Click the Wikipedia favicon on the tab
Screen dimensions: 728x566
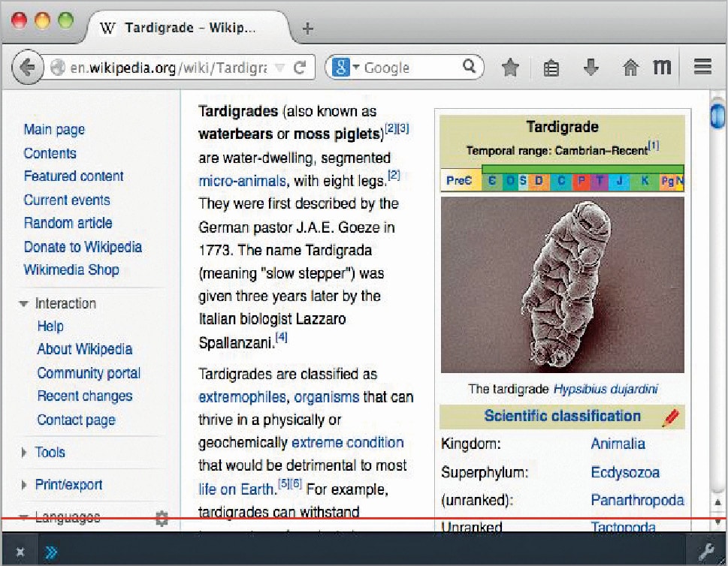[107, 29]
